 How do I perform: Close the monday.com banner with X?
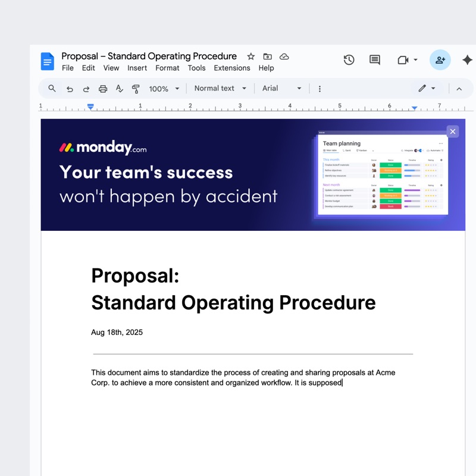tap(453, 131)
